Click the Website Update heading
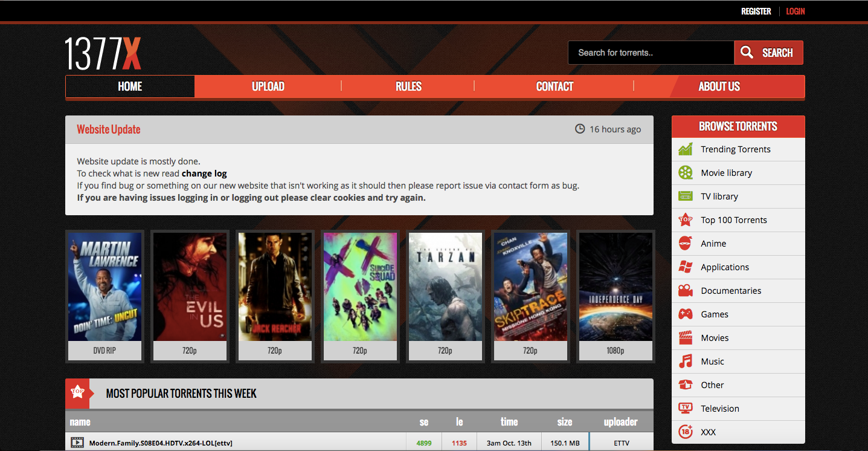This screenshot has height=451, width=868. pos(109,129)
